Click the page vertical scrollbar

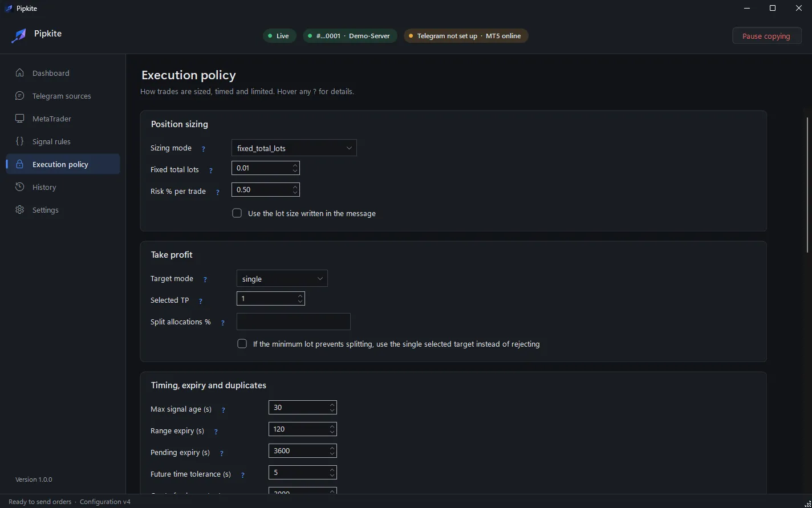click(x=807, y=185)
